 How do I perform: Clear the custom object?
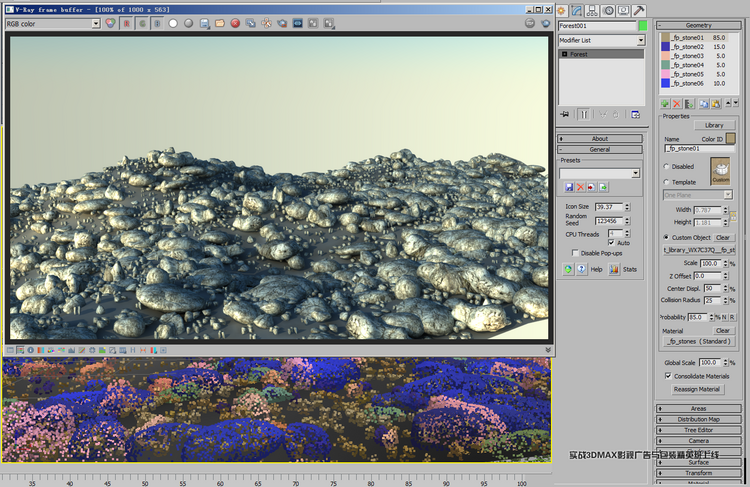pos(723,238)
